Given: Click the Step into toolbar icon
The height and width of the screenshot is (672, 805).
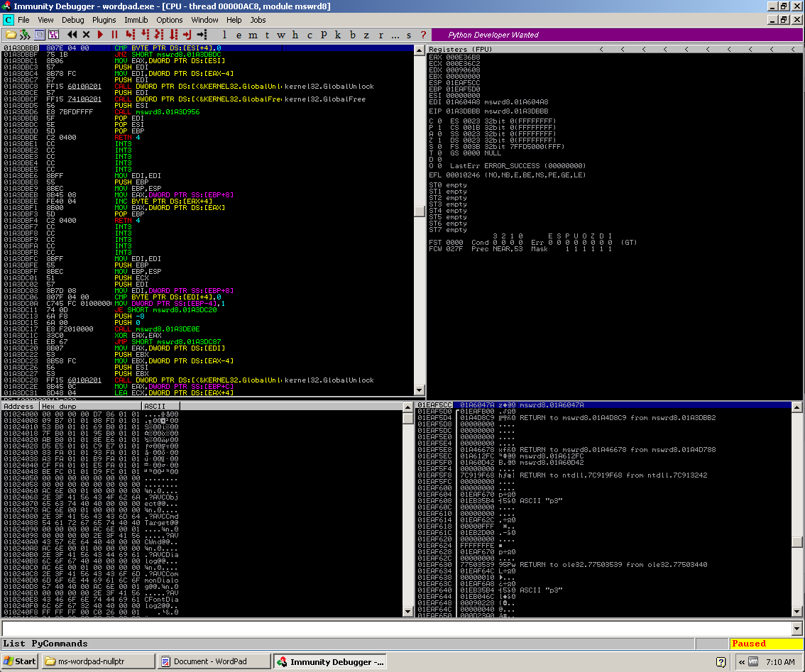Looking at the screenshot, I should pos(131,35).
